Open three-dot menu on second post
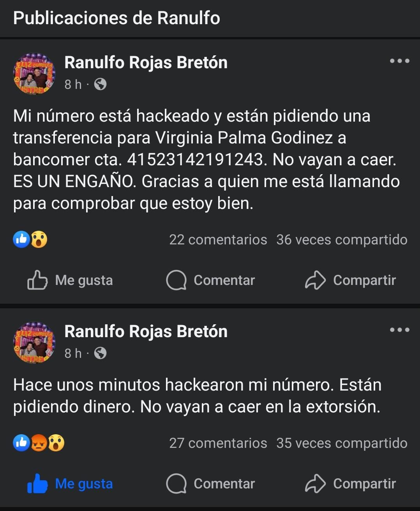 (x=399, y=330)
